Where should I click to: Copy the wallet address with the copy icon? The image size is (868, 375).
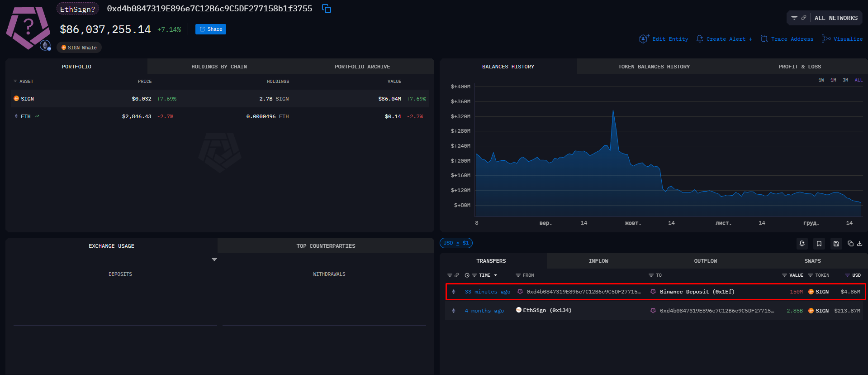pos(326,9)
